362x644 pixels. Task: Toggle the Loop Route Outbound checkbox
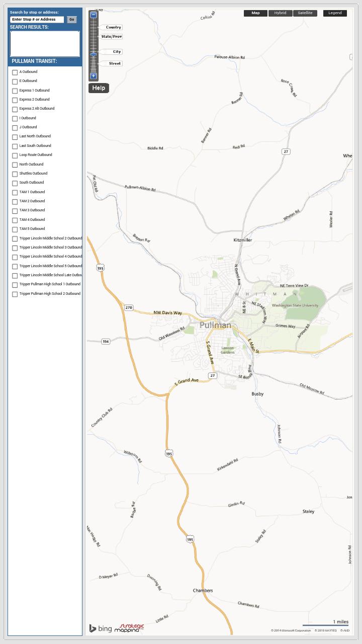[15, 155]
